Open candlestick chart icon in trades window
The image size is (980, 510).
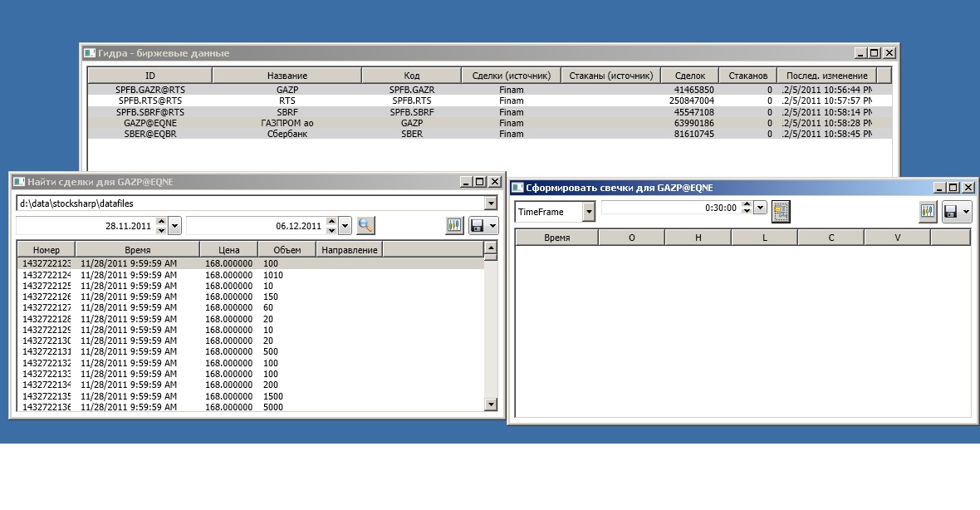pos(454,225)
